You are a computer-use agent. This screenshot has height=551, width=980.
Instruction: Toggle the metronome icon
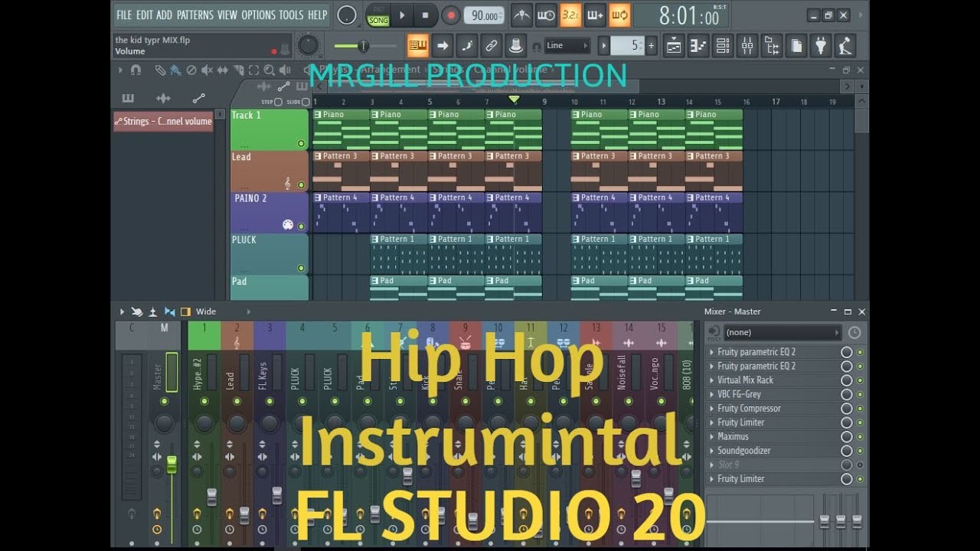(x=521, y=15)
